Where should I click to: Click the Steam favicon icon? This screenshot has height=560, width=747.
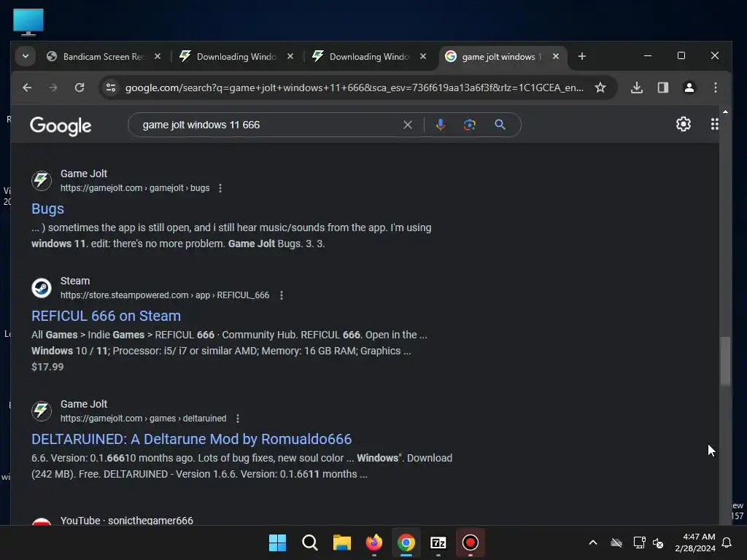pyautogui.click(x=42, y=287)
